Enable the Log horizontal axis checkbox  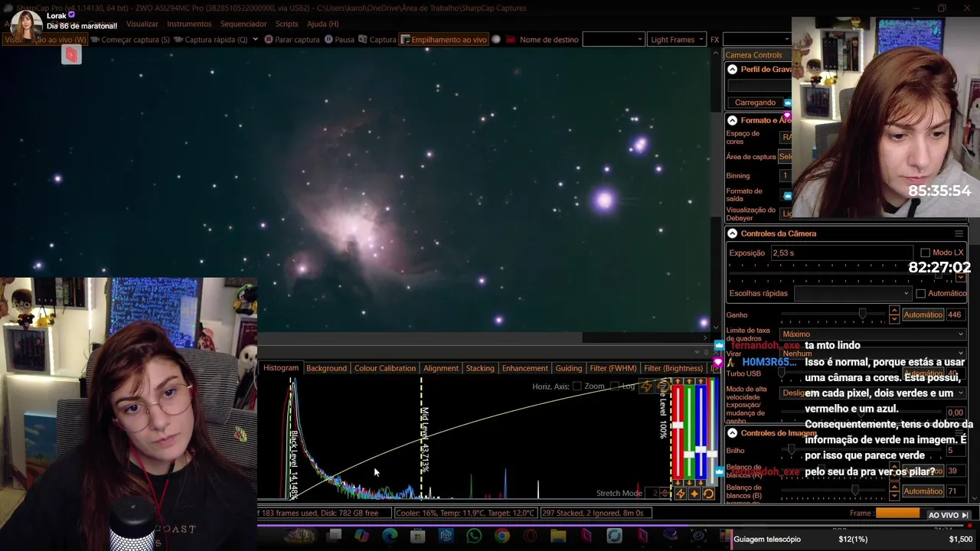[616, 386]
